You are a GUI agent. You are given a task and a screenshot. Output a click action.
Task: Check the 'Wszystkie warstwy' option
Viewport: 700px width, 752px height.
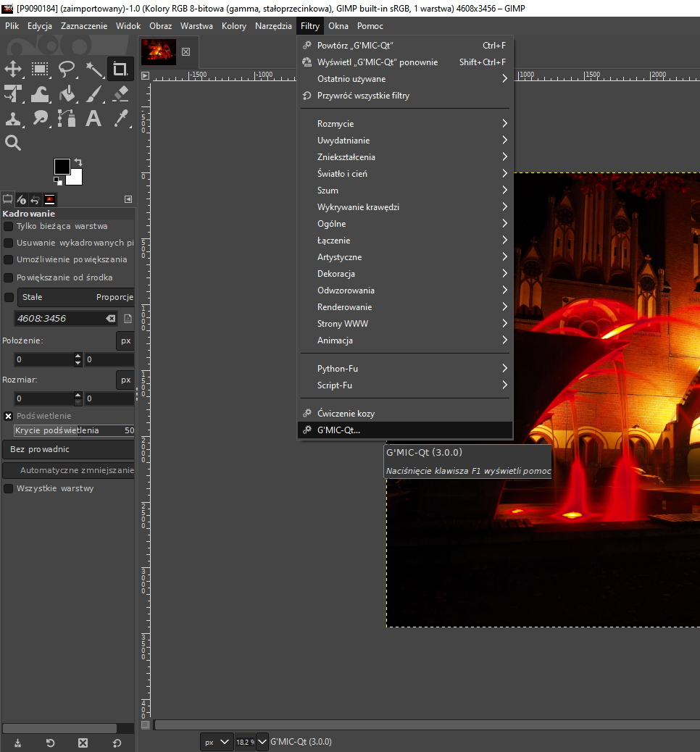[9, 488]
